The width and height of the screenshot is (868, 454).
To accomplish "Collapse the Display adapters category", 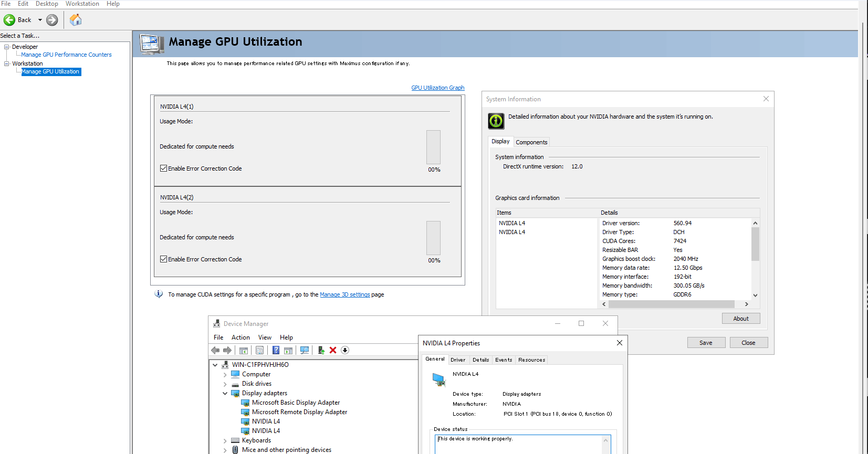I will [x=225, y=393].
